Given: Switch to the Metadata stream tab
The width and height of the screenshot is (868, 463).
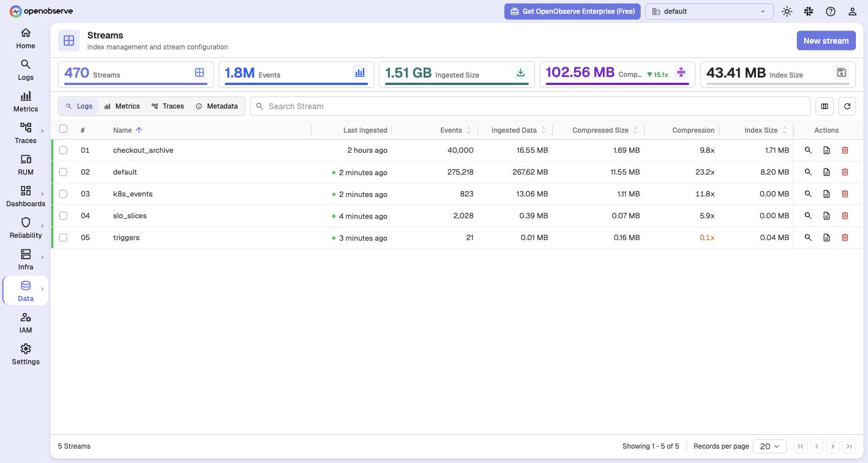Looking at the screenshot, I should point(217,106).
